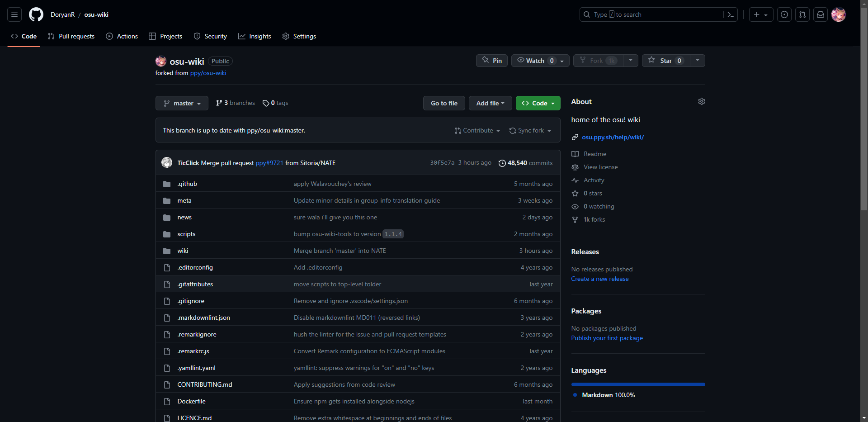Screen dimensions: 868x422
Task: Open the news folder
Action: (x=184, y=218)
